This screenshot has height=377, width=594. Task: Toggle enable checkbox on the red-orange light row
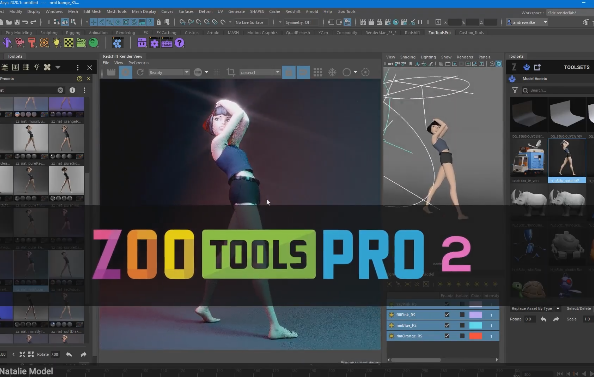[x=447, y=336]
